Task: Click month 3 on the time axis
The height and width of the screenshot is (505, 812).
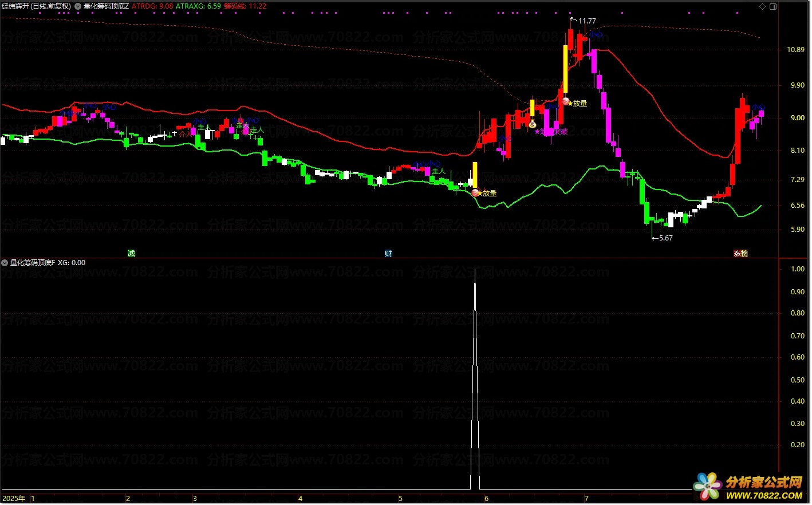Action: (195, 499)
